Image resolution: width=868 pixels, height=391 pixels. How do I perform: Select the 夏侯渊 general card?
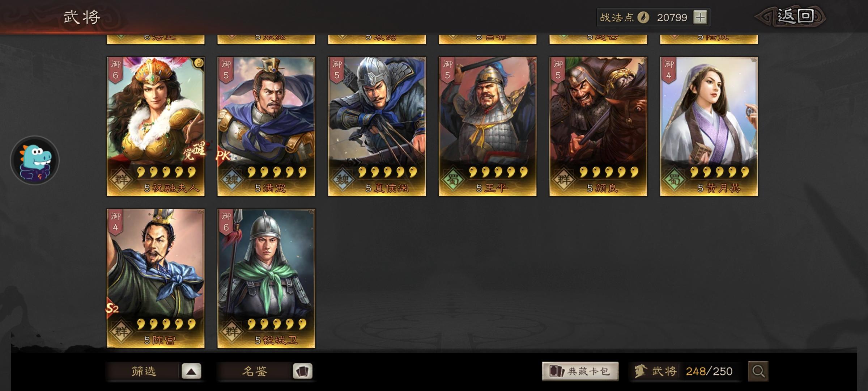[x=377, y=127]
